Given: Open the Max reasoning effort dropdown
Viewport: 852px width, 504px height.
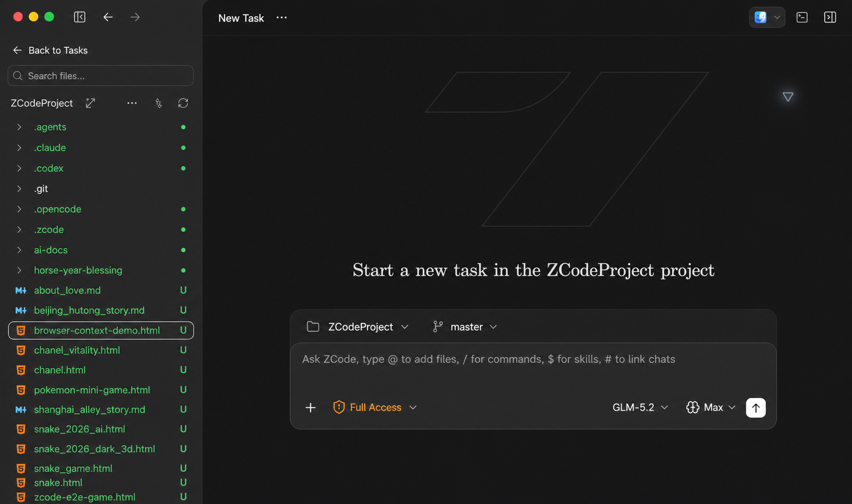Looking at the screenshot, I should 711,407.
